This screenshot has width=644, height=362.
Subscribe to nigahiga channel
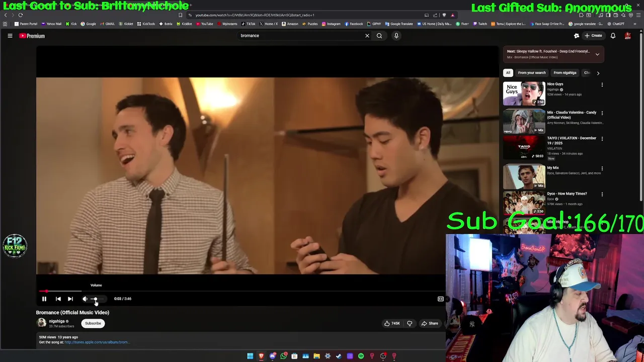click(93, 323)
